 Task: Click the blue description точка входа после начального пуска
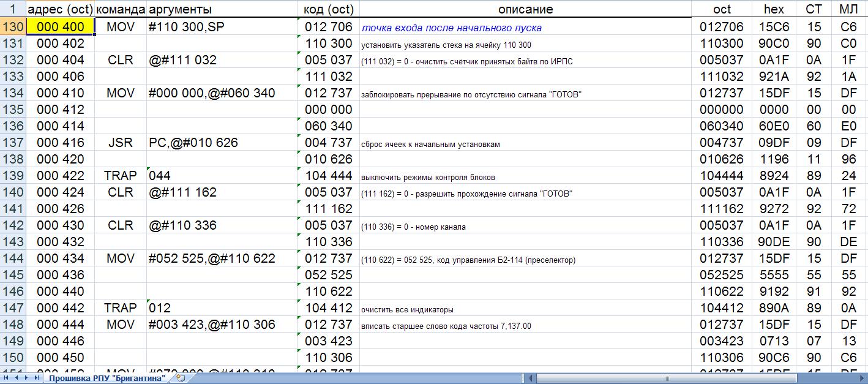(x=452, y=28)
